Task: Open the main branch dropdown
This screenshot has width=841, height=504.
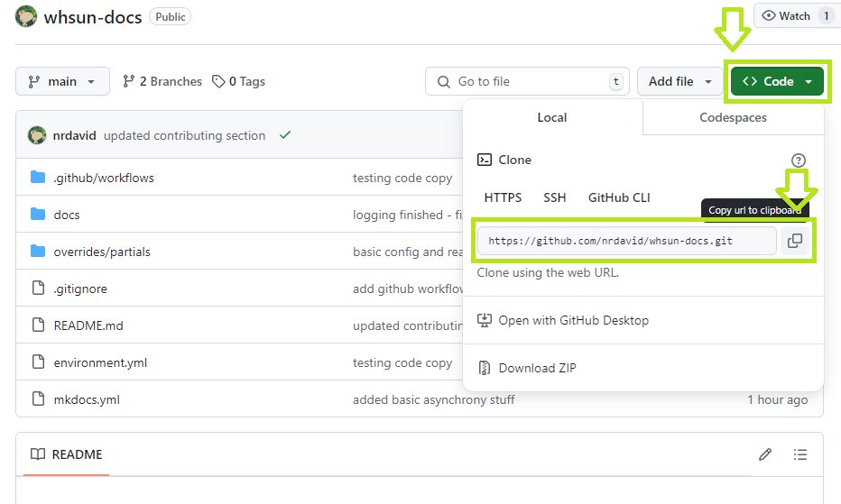Action: pyautogui.click(x=62, y=81)
